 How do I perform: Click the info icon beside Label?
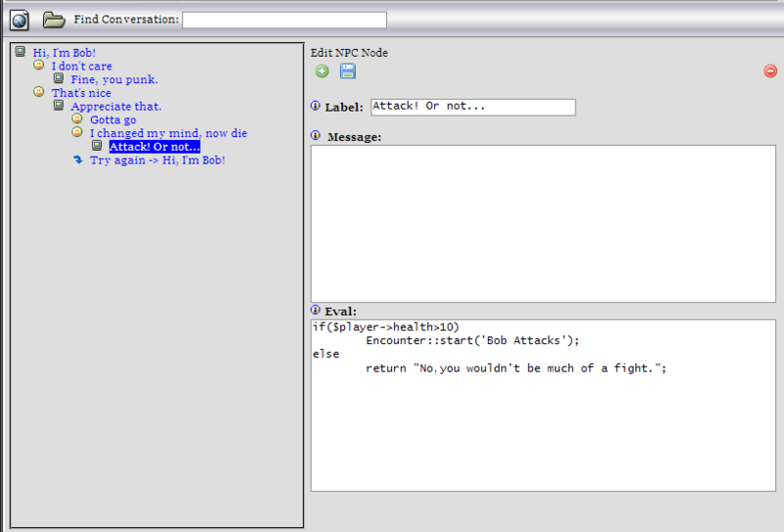coord(316,107)
